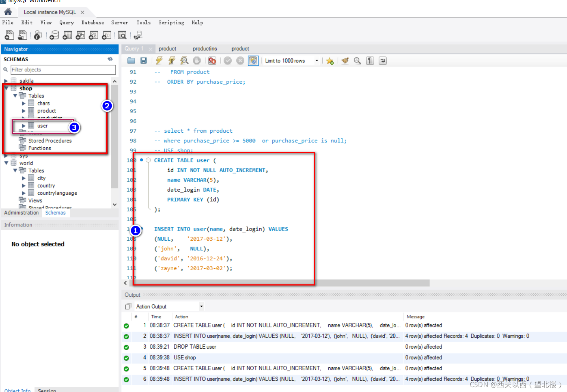The width and height of the screenshot is (567, 392).
Task: Click in the Filter objects field
Action: point(63,70)
